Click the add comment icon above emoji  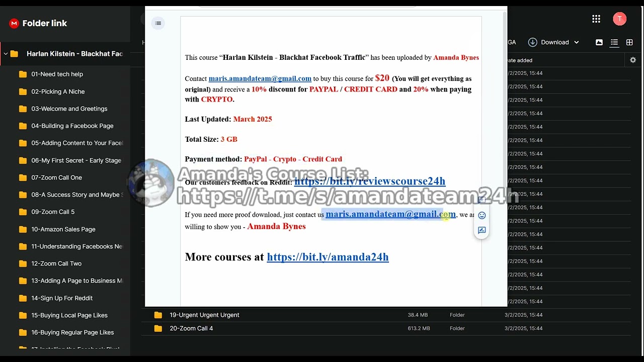point(481,201)
